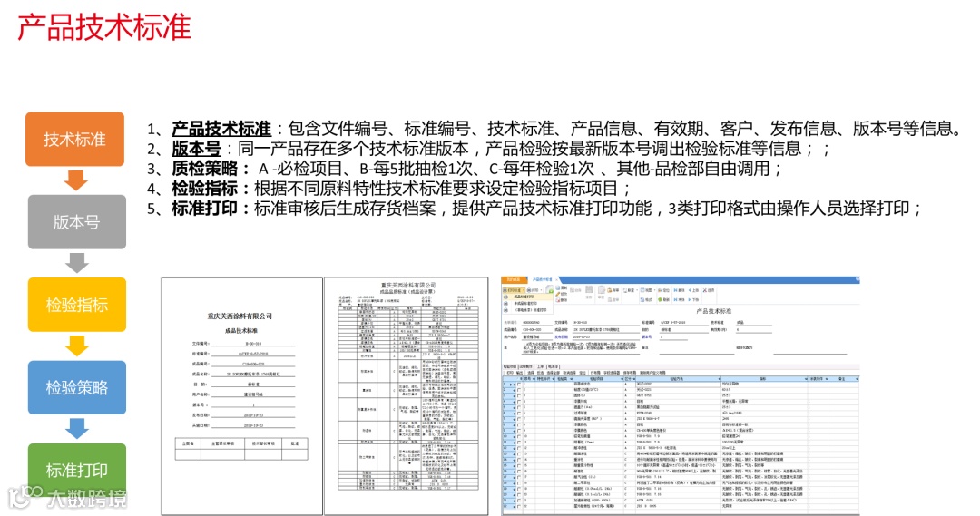Open the 打印标准 dropdown
The image size is (980, 516).
[x=514, y=290]
